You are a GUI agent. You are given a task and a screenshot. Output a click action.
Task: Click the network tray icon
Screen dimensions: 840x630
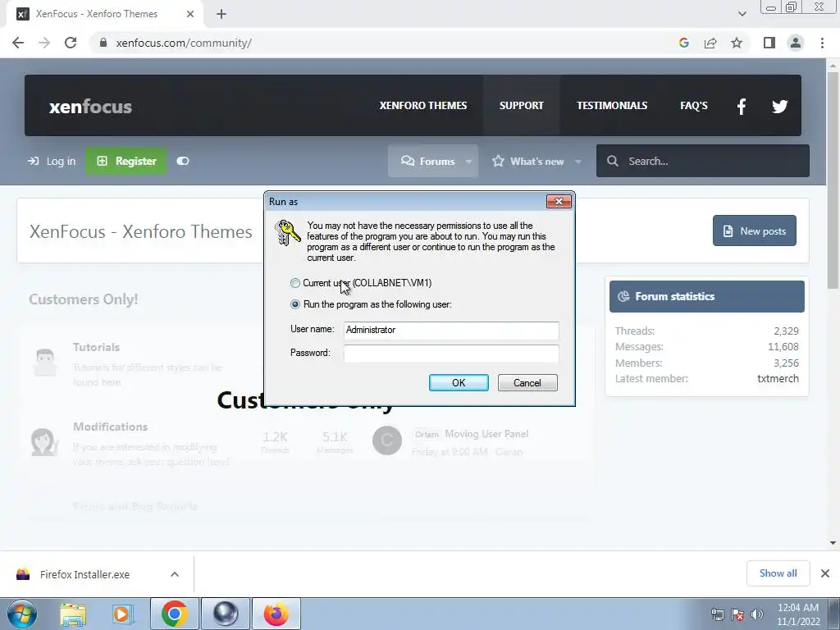point(717,614)
